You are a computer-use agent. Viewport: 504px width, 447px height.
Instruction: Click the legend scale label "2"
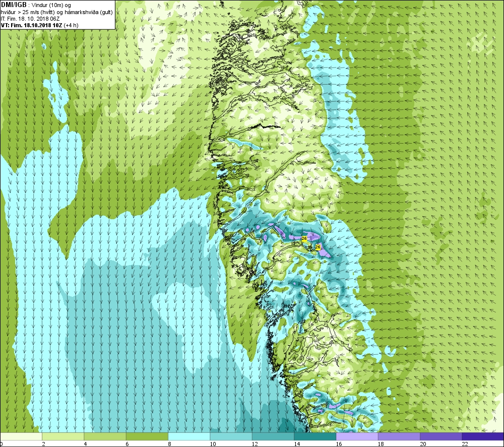point(43,444)
